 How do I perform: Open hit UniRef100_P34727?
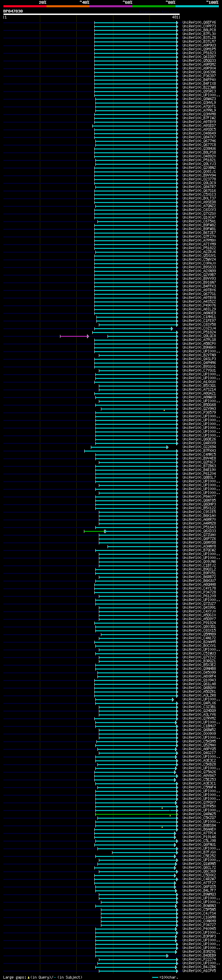pyautogui.click(x=199, y=925)
